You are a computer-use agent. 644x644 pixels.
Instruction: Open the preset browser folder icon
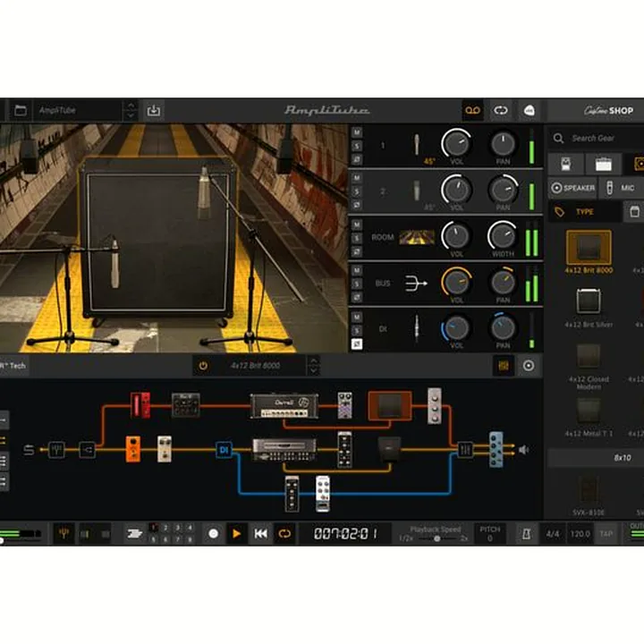[21, 110]
